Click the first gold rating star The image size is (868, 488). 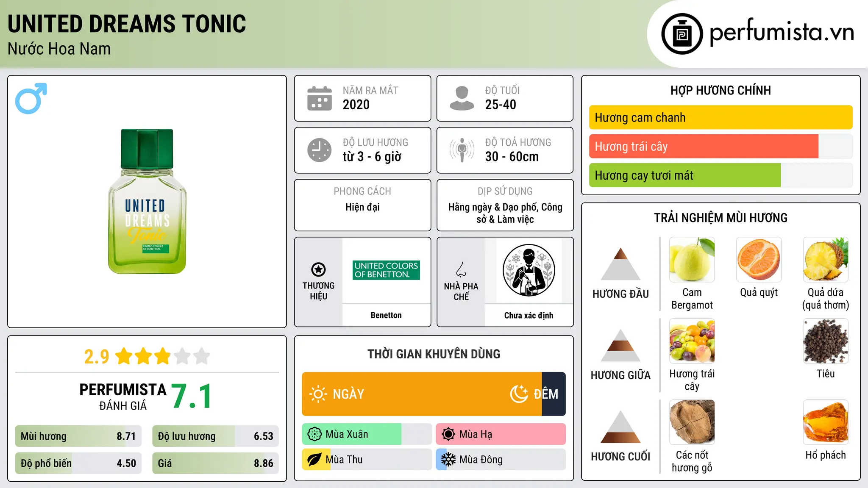[x=124, y=356]
